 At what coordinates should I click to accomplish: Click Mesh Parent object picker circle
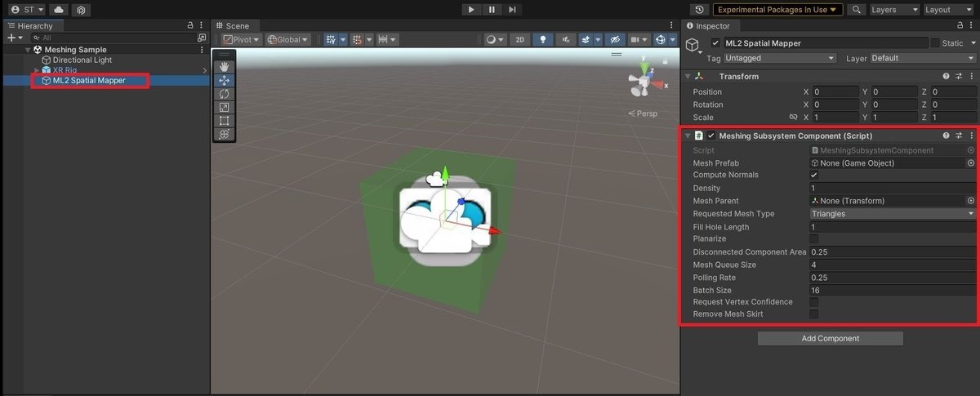click(x=971, y=201)
